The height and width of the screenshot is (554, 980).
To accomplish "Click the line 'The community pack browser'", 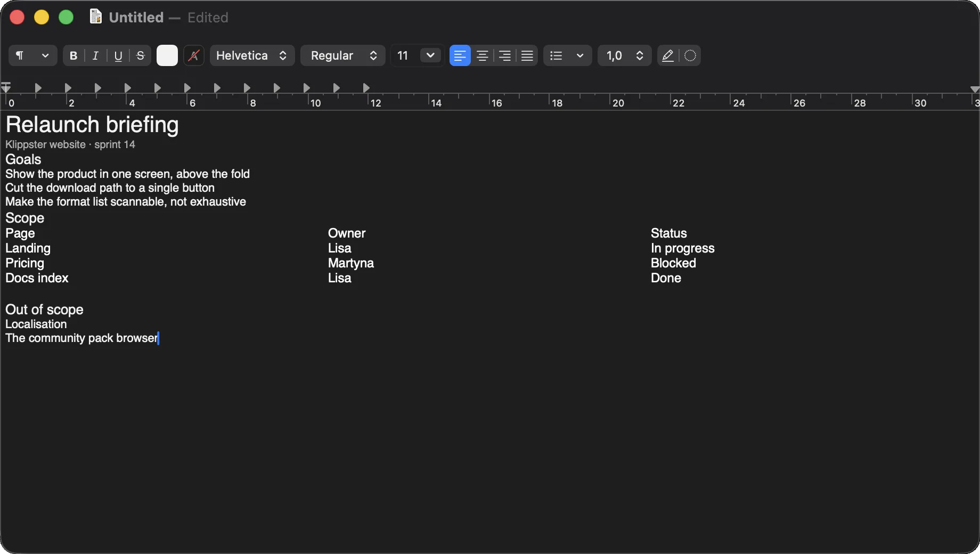I will (x=81, y=338).
